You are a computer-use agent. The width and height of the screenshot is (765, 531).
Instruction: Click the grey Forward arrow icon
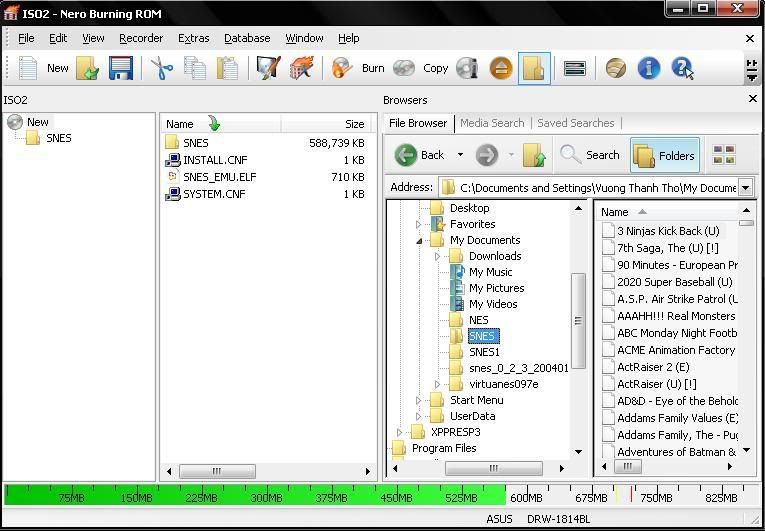(487, 156)
